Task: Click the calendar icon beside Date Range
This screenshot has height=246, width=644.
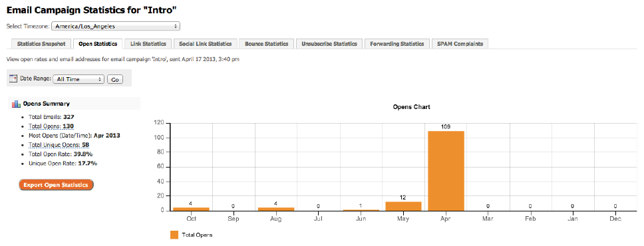Action: pyautogui.click(x=13, y=78)
